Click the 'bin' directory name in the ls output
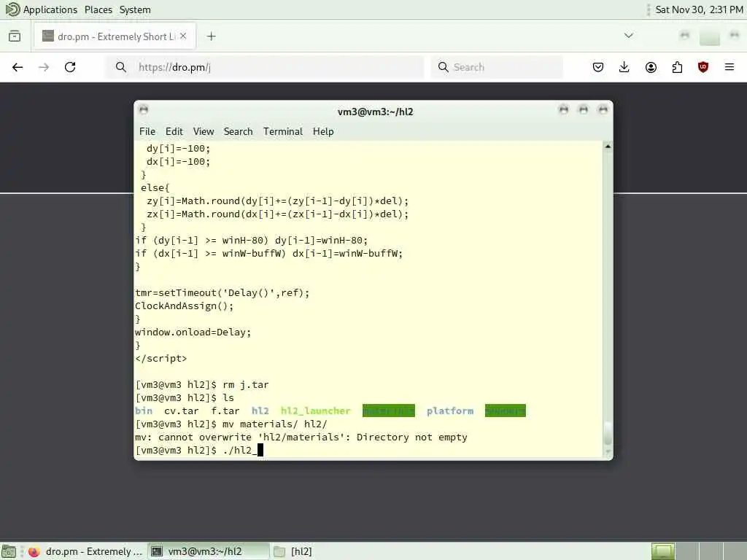Screen dimensions: 747x560 coord(144,411)
